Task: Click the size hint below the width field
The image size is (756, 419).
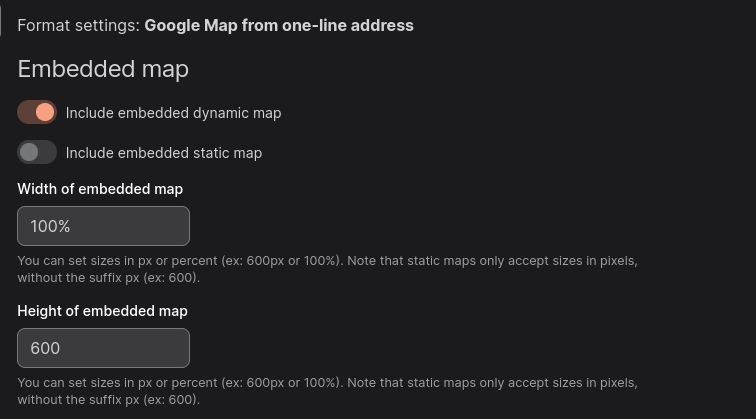Action: [x=327, y=261]
